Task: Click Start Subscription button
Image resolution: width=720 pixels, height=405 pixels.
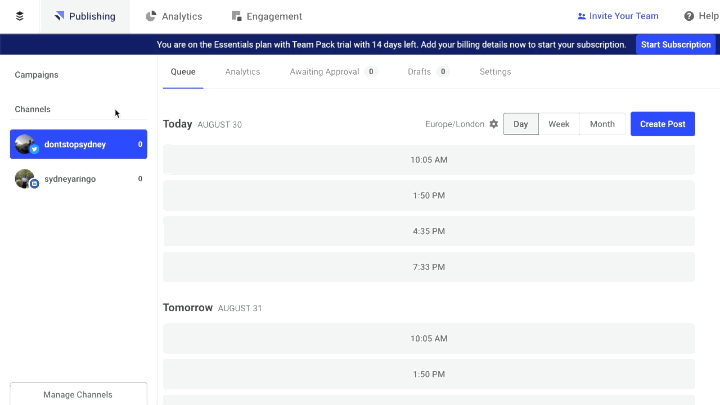Action: pyautogui.click(x=675, y=44)
